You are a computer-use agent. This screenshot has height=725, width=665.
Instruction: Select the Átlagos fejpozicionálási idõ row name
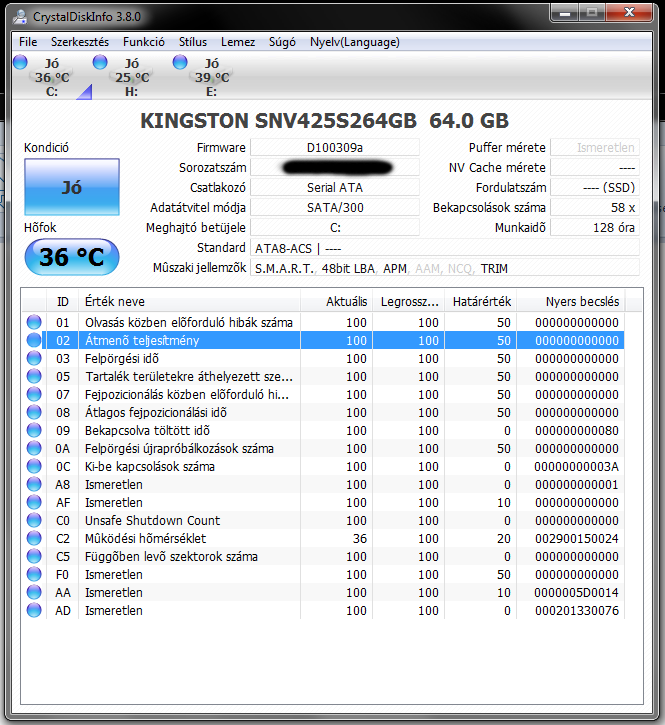click(x=156, y=412)
